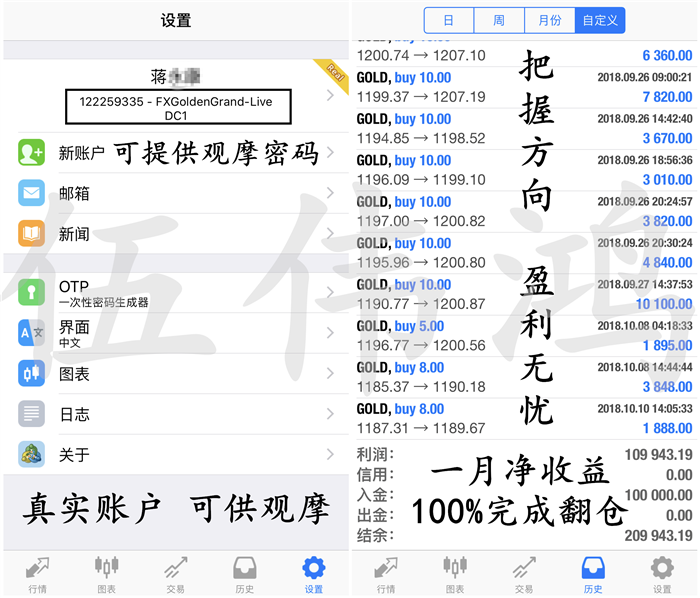Image resolution: width=700 pixels, height=598 pixels.
Task: Open the 日志 settings row label
Action: (x=74, y=415)
